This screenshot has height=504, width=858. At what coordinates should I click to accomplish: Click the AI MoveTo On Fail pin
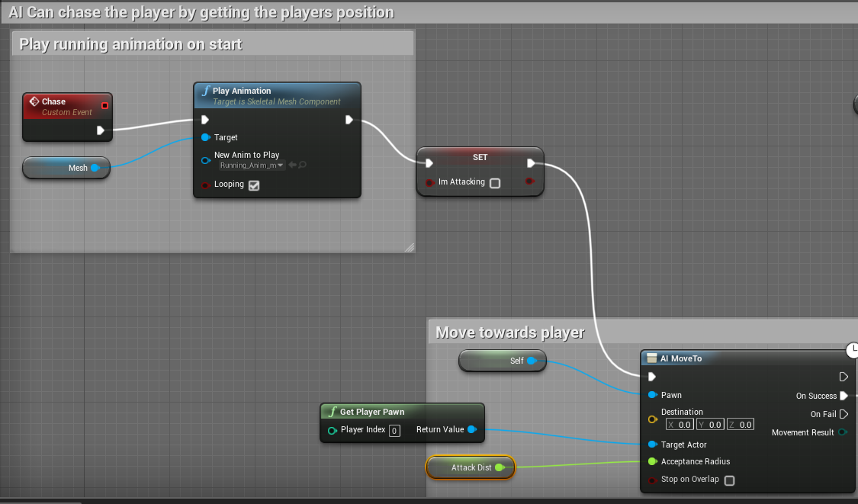[x=844, y=414]
